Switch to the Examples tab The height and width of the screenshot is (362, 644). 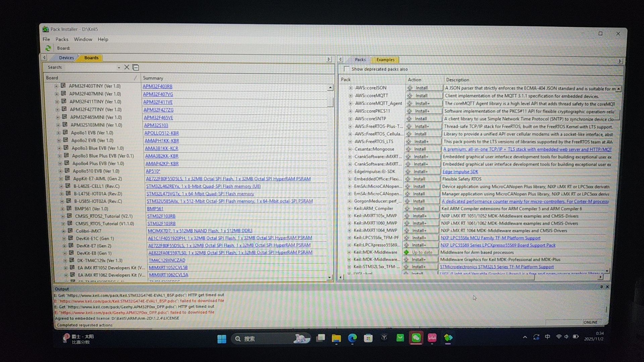[x=385, y=60]
